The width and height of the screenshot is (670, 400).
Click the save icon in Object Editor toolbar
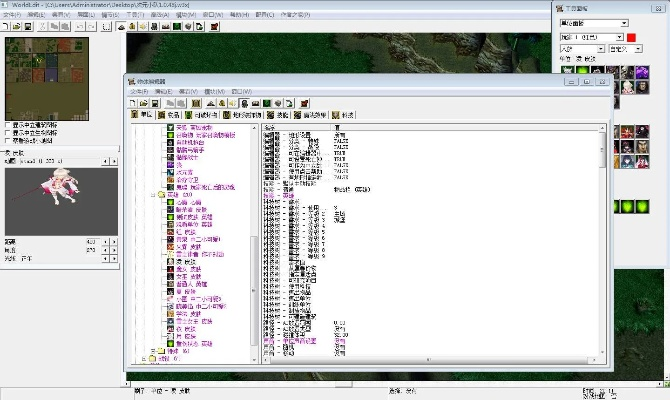pos(155,103)
